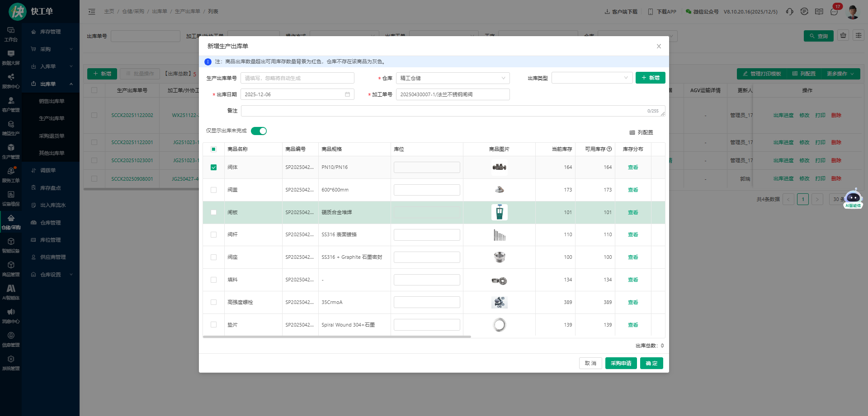
Task: Select 仓库管理 from the sidebar menu
Action: click(x=50, y=223)
